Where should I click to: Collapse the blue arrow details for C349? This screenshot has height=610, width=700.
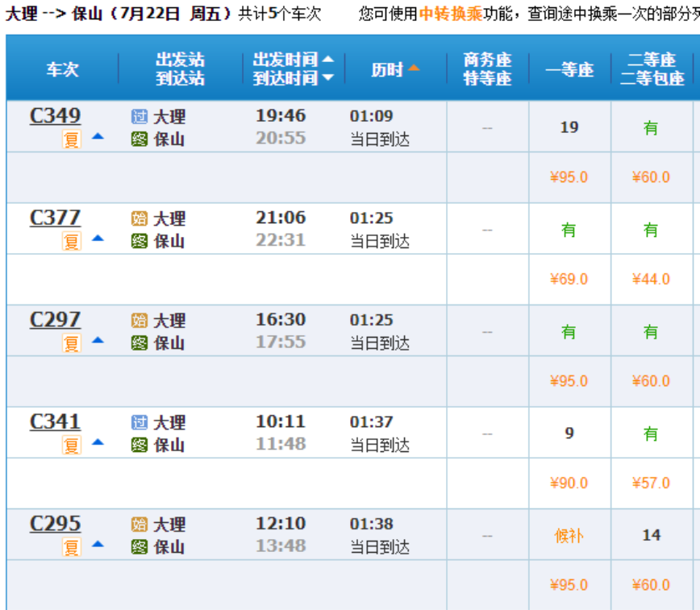(x=98, y=137)
